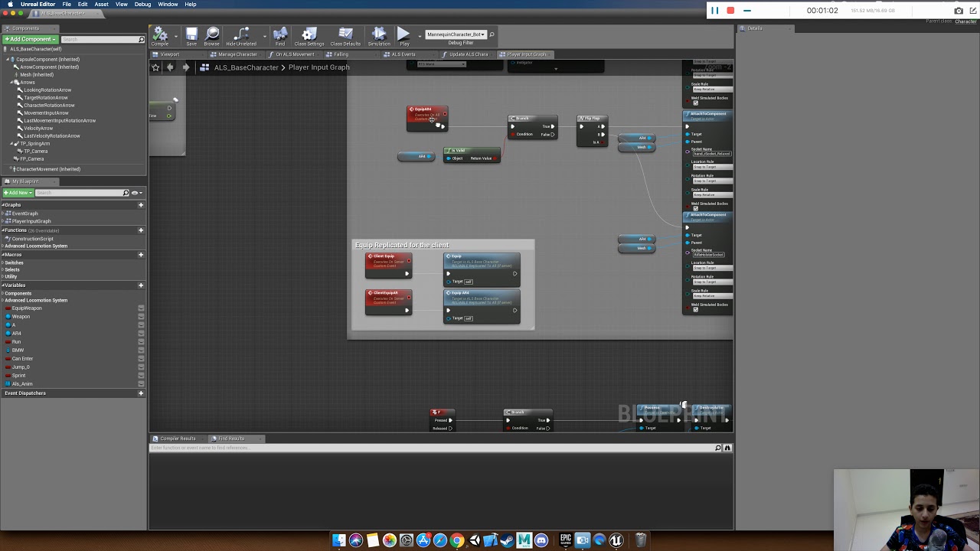Open Class Settings from toolbar
This screenshot has width=980, height=551.
coord(309,36)
